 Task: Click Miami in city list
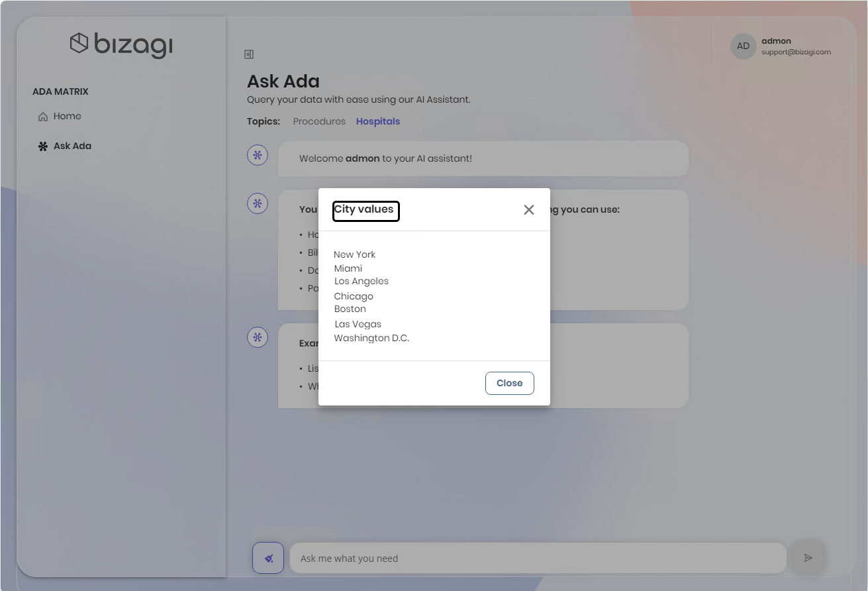pyautogui.click(x=348, y=268)
